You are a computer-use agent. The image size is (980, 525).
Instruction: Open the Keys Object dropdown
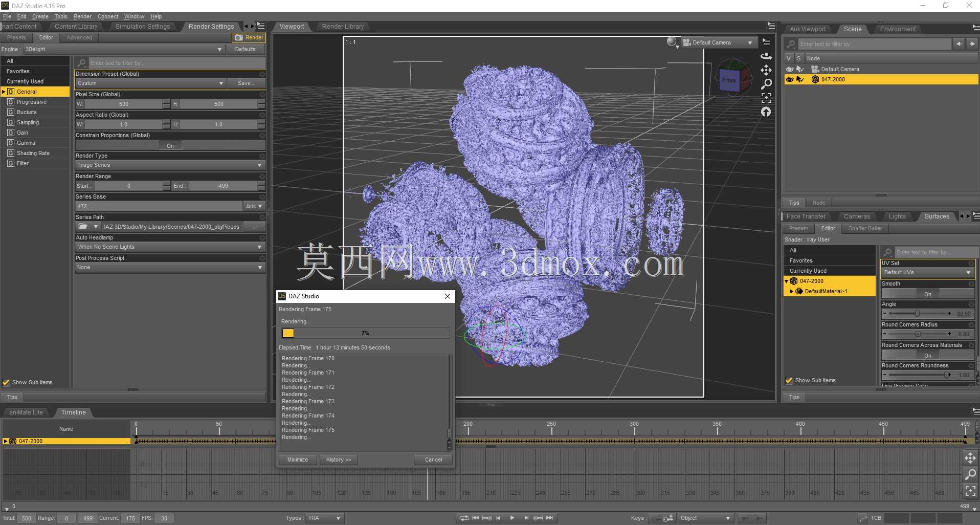[x=705, y=518]
